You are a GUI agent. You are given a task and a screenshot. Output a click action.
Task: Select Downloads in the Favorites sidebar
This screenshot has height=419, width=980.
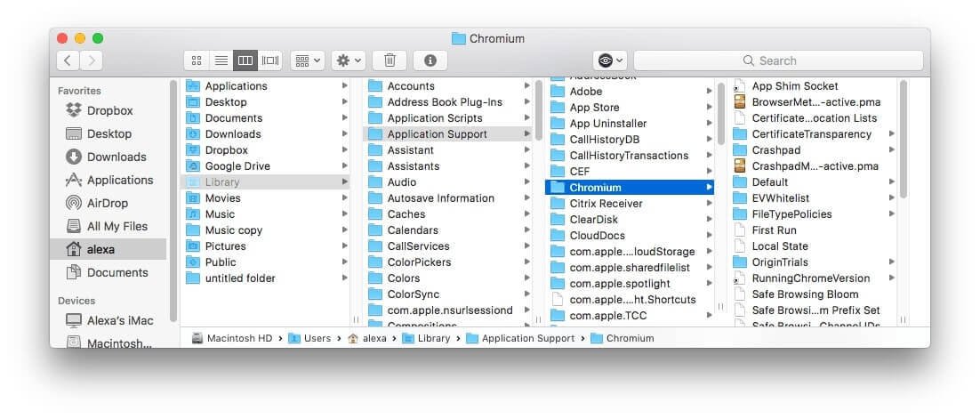[109, 157]
